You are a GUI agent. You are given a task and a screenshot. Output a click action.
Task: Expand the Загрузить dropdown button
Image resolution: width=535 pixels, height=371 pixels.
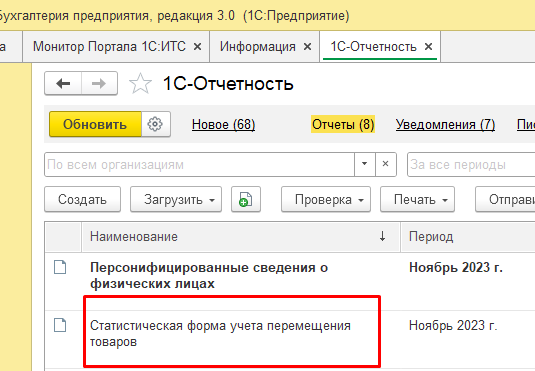(x=176, y=199)
